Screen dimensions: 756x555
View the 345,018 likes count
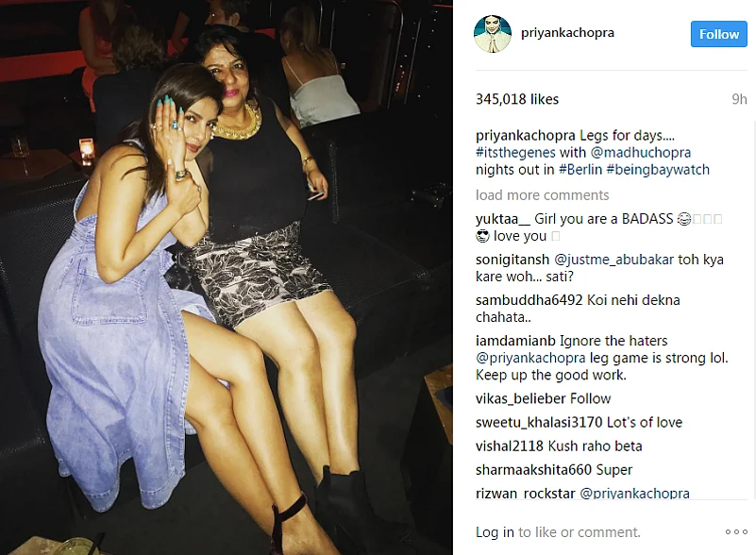[x=517, y=99]
